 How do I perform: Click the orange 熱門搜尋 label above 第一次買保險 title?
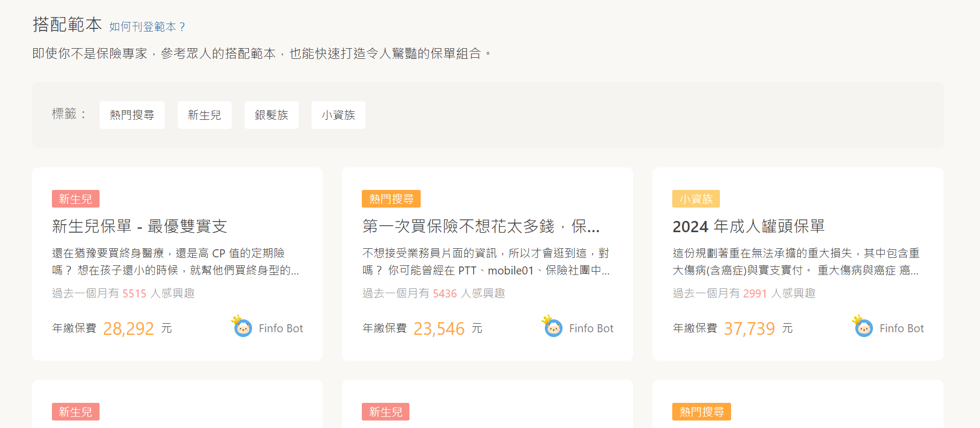tap(391, 199)
